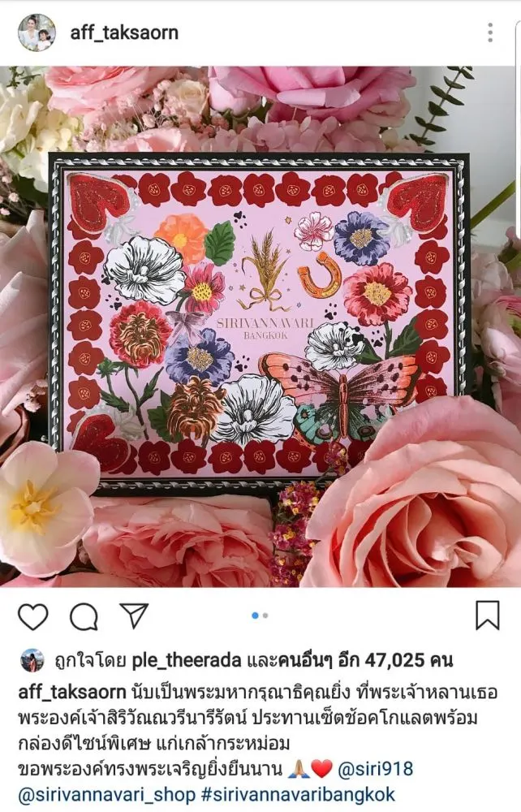Screen dimensions: 521x812
Task: Tap Sirivannavari Bangkok logo on the box
Action: (265, 329)
